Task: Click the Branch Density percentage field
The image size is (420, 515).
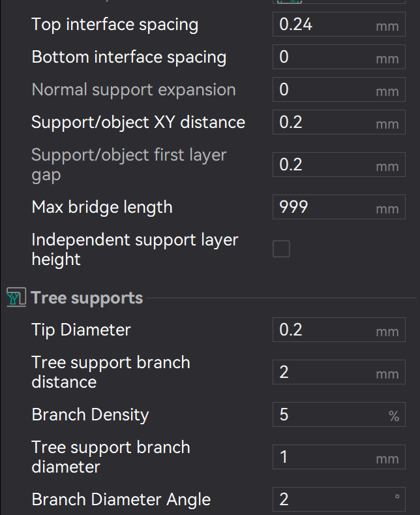Action: coord(323,415)
